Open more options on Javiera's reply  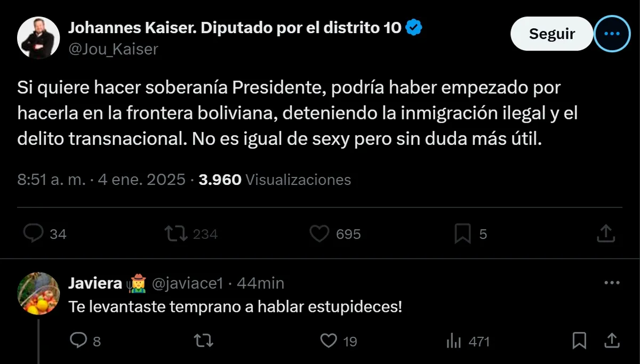coord(611,283)
